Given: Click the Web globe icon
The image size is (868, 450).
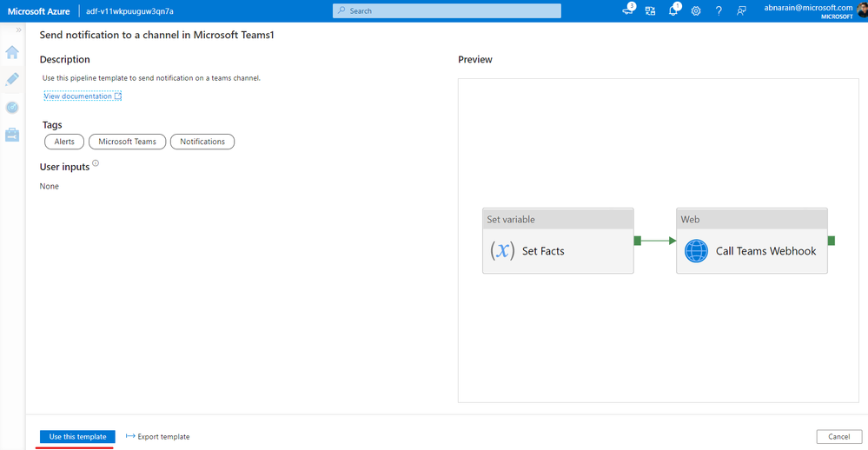Looking at the screenshot, I should 696,251.
